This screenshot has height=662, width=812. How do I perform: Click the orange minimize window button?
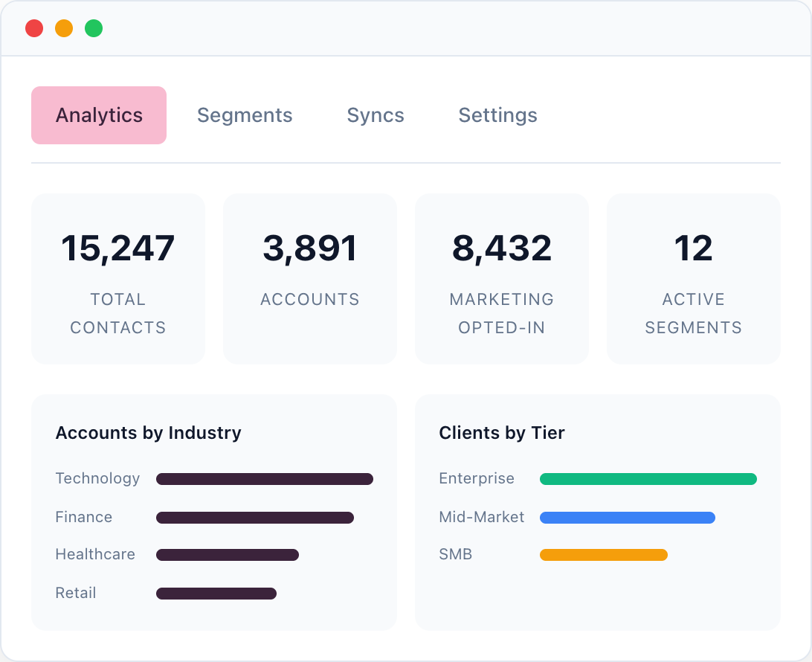64,28
